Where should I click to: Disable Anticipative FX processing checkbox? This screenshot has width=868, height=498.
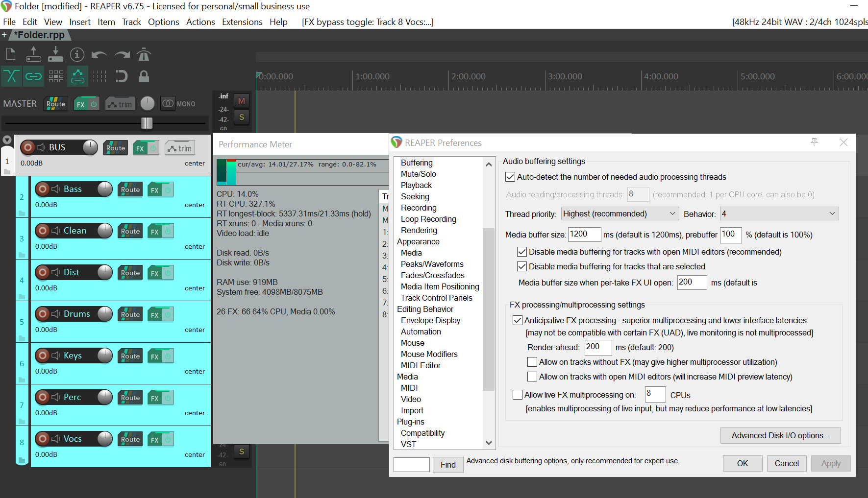point(517,321)
